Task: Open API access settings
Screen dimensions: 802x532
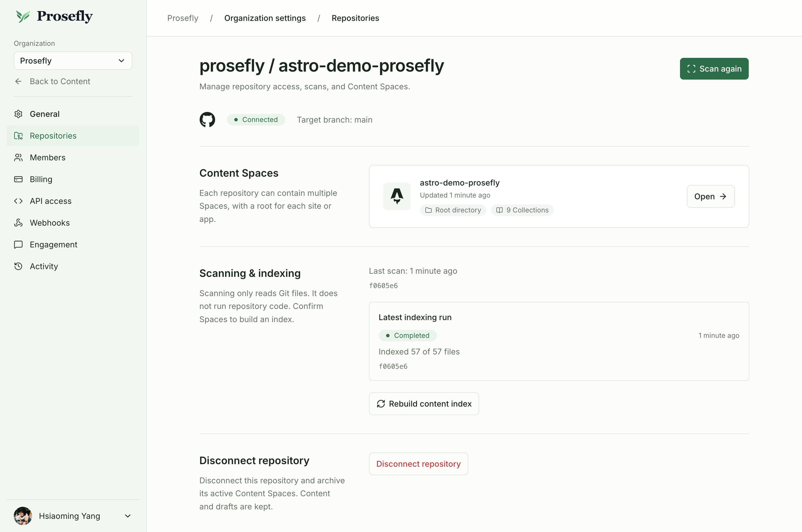Action: (x=73, y=201)
